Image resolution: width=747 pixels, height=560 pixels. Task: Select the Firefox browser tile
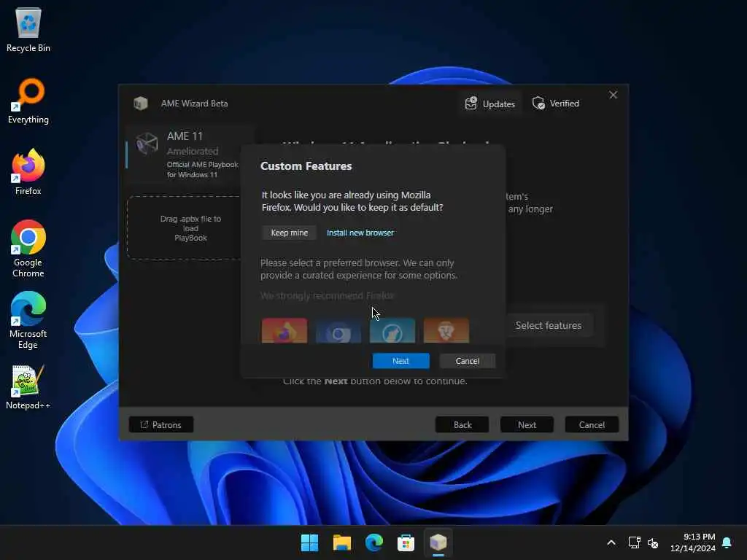[285, 330]
